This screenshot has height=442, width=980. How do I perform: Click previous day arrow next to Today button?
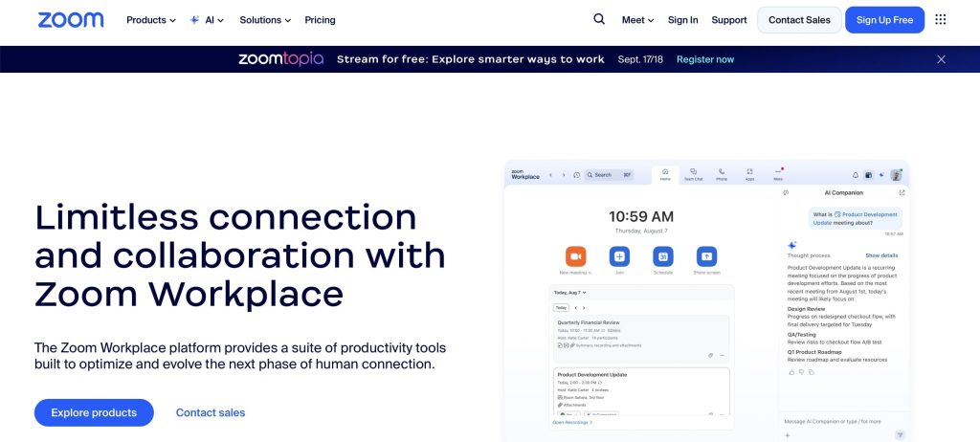(575, 308)
